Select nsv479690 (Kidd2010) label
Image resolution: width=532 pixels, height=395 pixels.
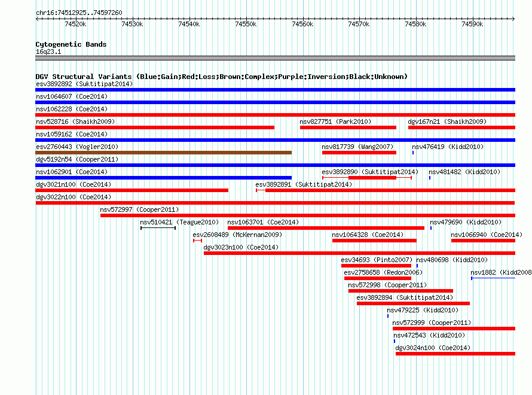(x=466, y=222)
